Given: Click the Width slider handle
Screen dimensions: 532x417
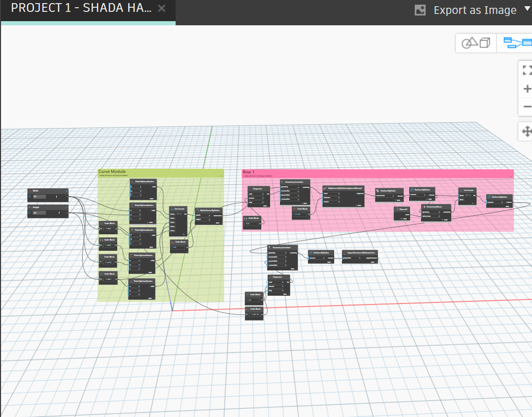Looking at the screenshot, I should coord(57,197).
